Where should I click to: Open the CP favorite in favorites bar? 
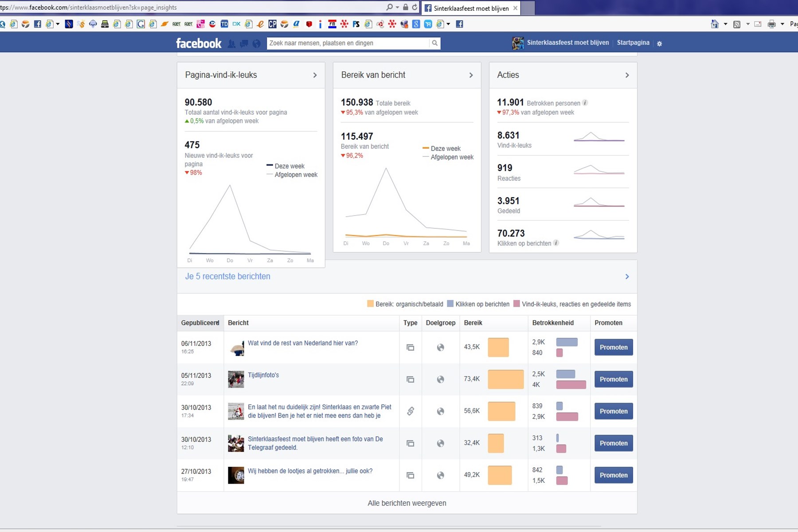272,24
